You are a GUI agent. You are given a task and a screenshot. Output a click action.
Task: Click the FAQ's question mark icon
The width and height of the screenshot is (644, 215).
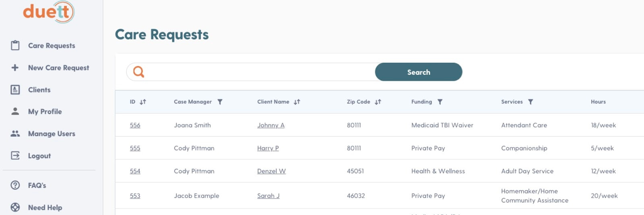coord(15,185)
